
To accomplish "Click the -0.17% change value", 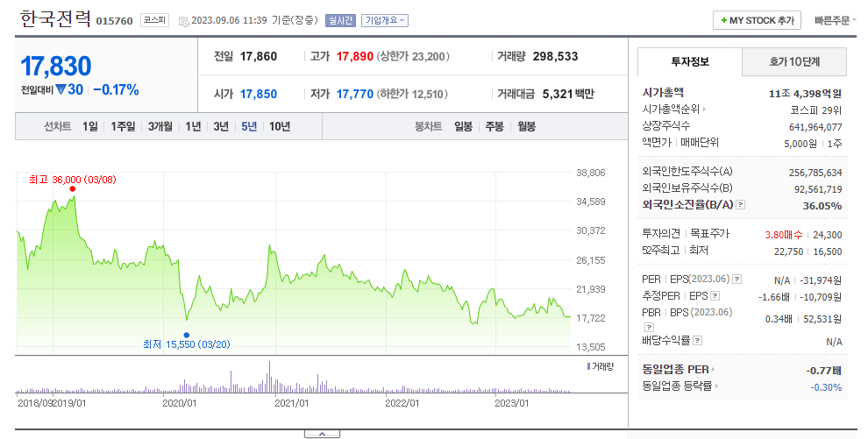I will pos(117,89).
